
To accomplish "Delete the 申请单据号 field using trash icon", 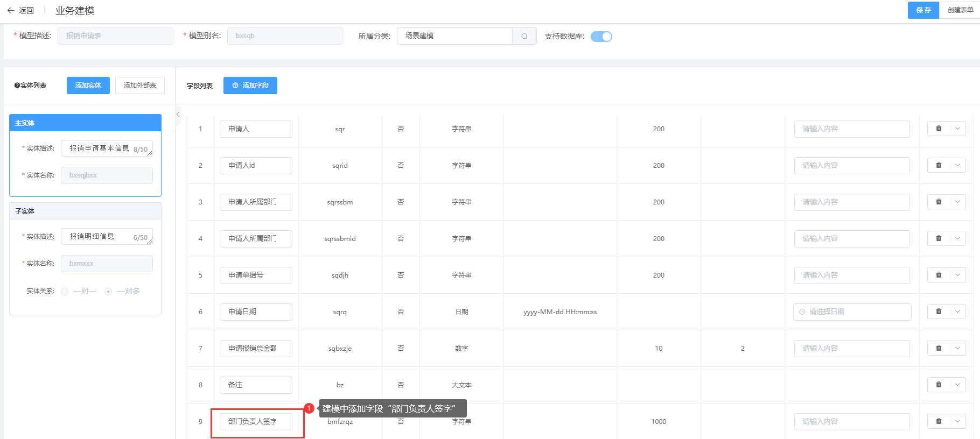I will [x=939, y=275].
